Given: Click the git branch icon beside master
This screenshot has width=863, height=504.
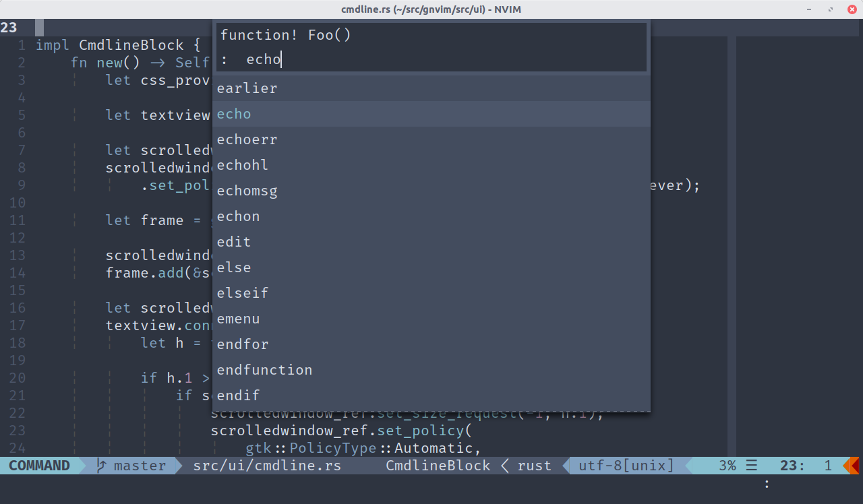Looking at the screenshot, I should (x=102, y=465).
